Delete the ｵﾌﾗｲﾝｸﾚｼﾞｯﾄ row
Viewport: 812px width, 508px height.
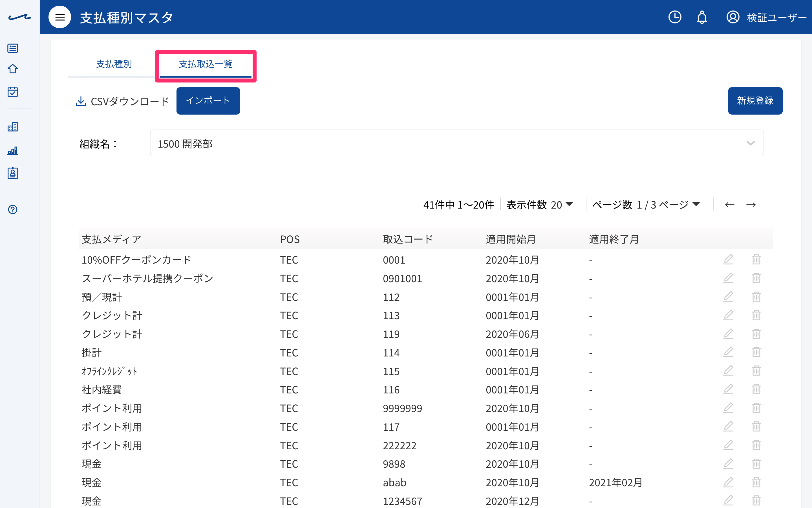(756, 371)
